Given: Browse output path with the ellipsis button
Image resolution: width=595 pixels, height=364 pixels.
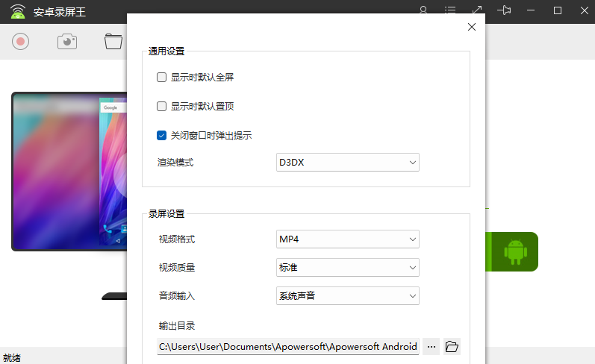Looking at the screenshot, I should pyautogui.click(x=431, y=347).
